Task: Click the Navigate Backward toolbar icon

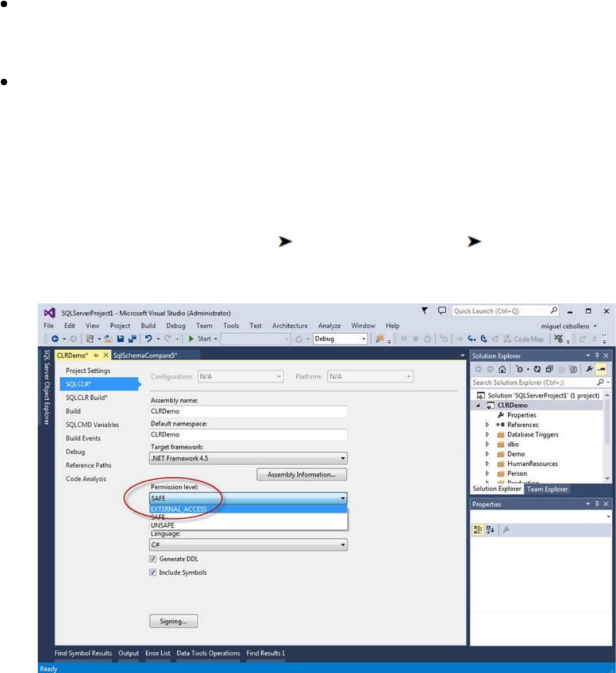Action: 55,338
